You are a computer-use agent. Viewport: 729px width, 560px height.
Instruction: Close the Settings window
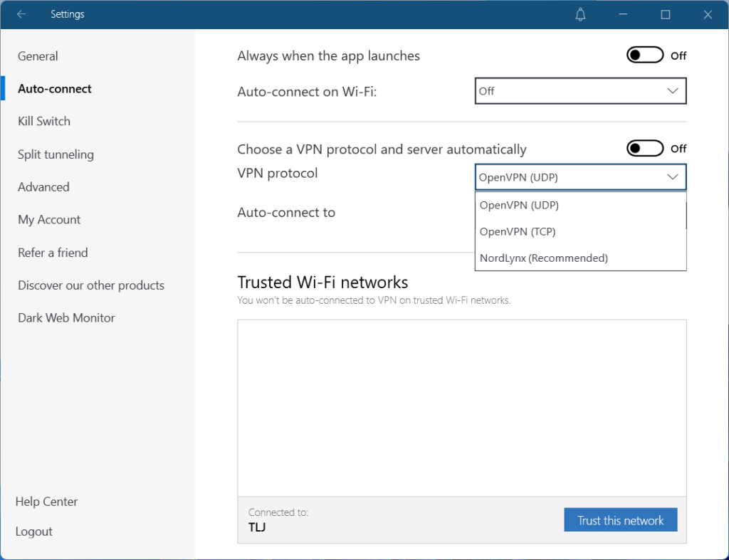708,14
